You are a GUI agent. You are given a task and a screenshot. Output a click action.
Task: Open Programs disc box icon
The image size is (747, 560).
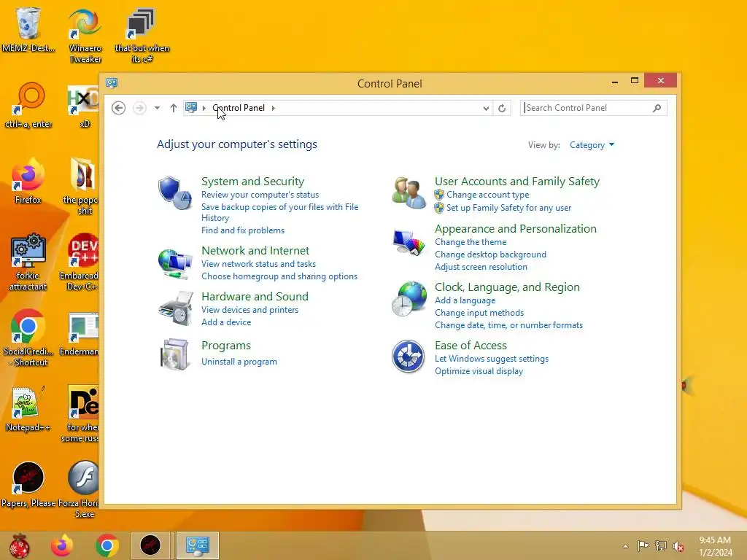[174, 355]
